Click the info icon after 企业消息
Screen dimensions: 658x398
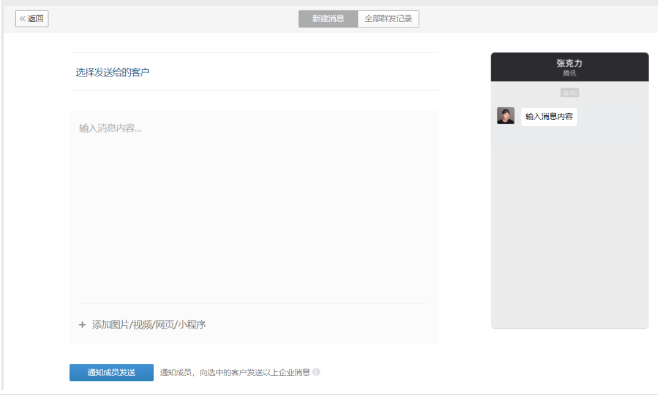(316, 372)
